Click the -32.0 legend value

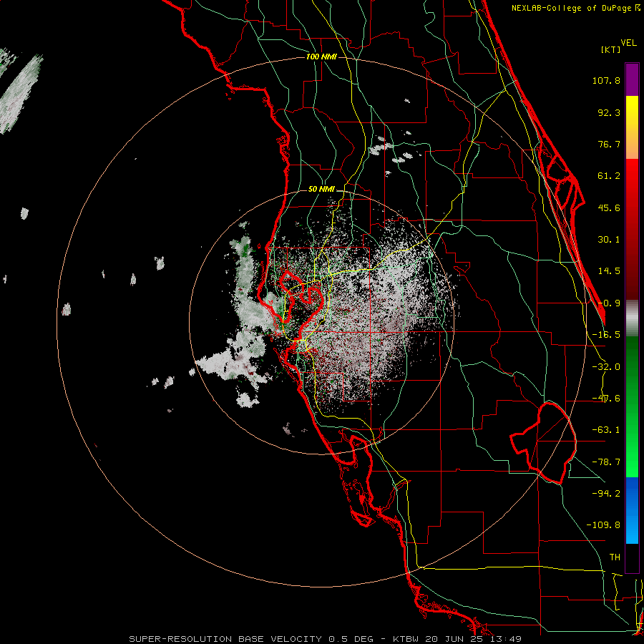(606, 367)
